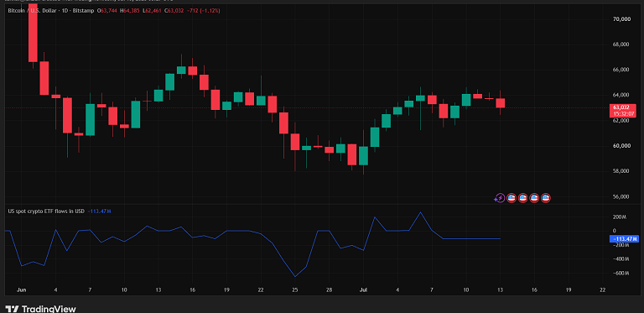The height and width of the screenshot is (313, 644).
Task: Click the 15:32:07 candle countdown timer
Action: [624, 113]
